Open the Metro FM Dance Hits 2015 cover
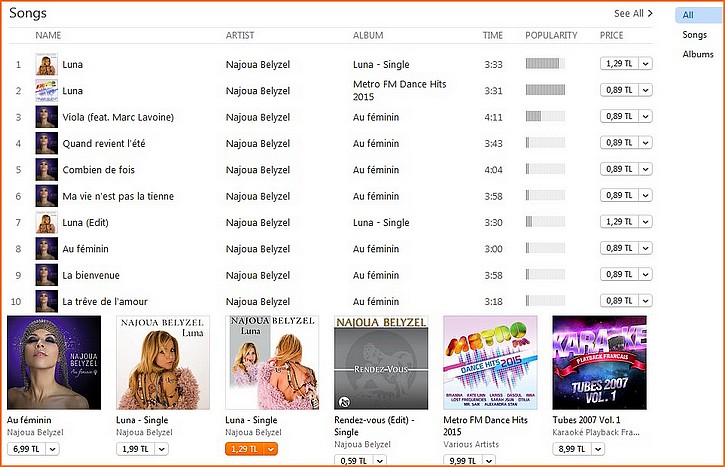 [x=490, y=363]
